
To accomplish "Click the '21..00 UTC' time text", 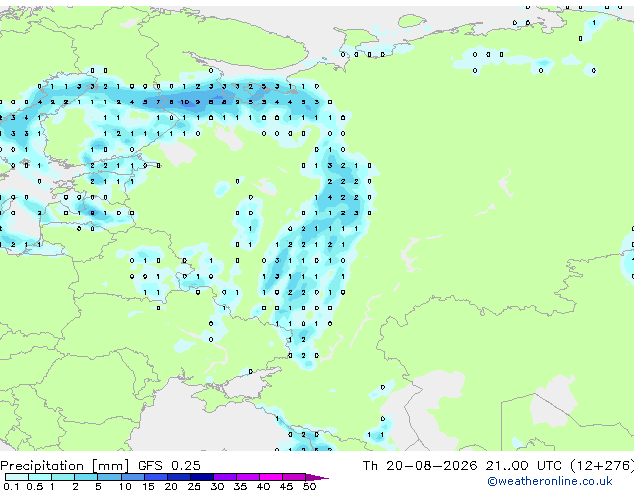I will coord(524,466).
